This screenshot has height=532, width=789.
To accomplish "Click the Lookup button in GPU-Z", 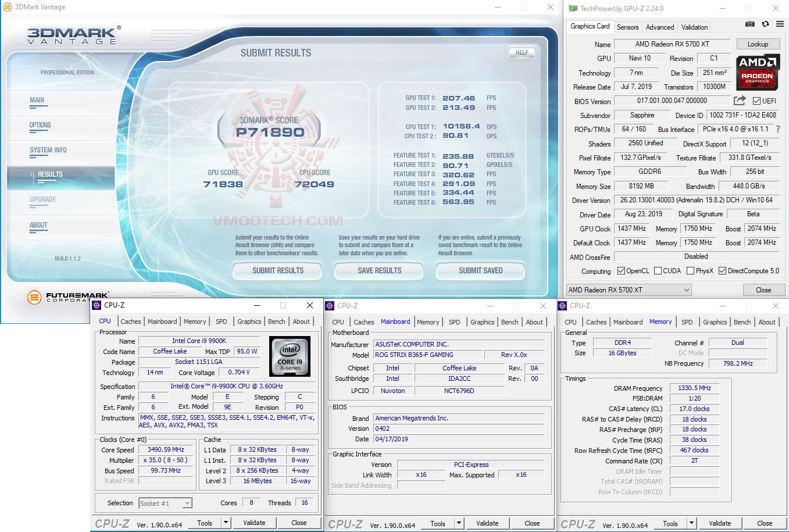I will click(758, 44).
